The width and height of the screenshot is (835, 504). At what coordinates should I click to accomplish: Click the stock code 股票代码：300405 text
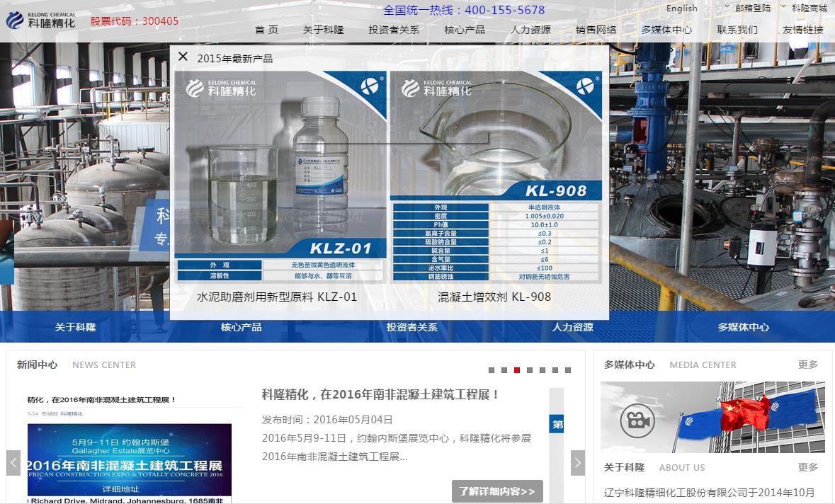(x=134, y=21)
